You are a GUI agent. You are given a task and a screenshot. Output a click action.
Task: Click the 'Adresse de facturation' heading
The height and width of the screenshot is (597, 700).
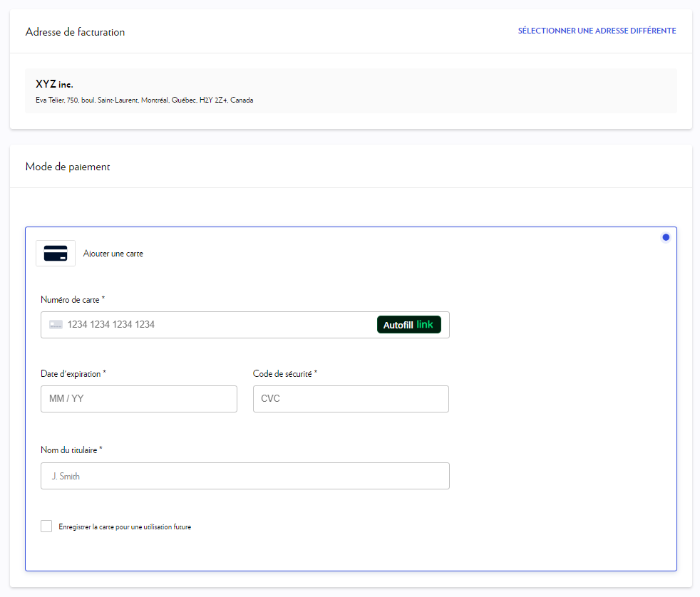(74, 32)
